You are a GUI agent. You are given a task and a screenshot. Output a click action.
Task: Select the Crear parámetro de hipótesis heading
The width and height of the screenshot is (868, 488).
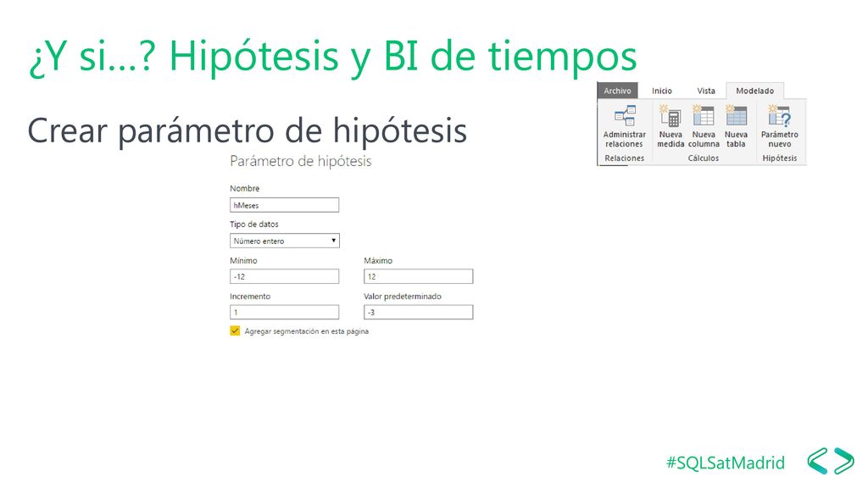[x=247, y=131]
